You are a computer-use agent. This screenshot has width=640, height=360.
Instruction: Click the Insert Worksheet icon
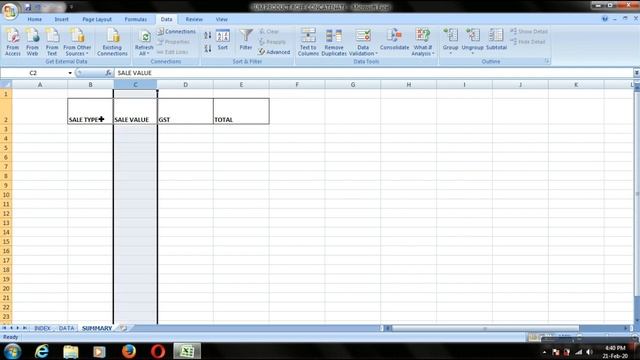pyautogui.click(x=122, y=328)
